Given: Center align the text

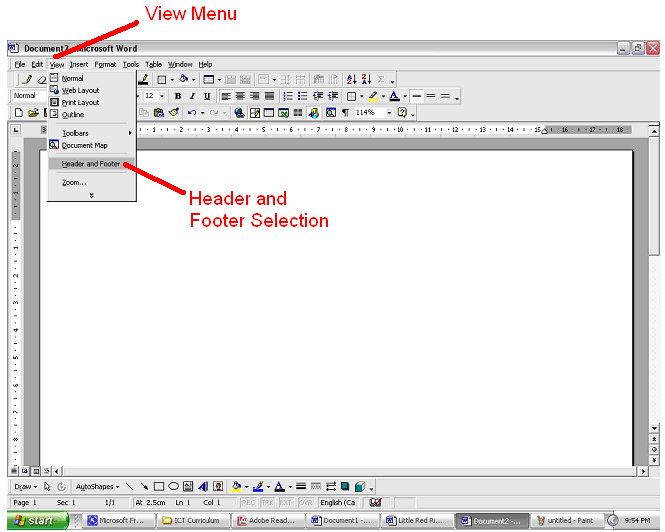Looking at the screenshot, I should coord(240,96).
